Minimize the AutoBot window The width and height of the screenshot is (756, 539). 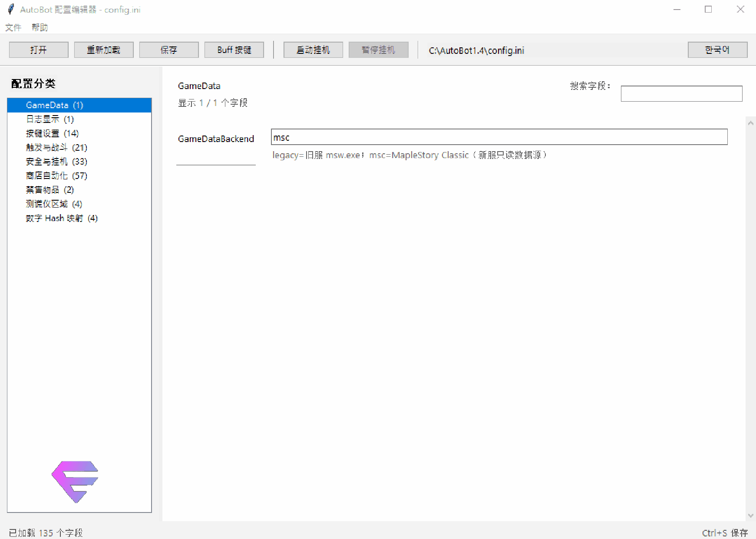(677, 9)
